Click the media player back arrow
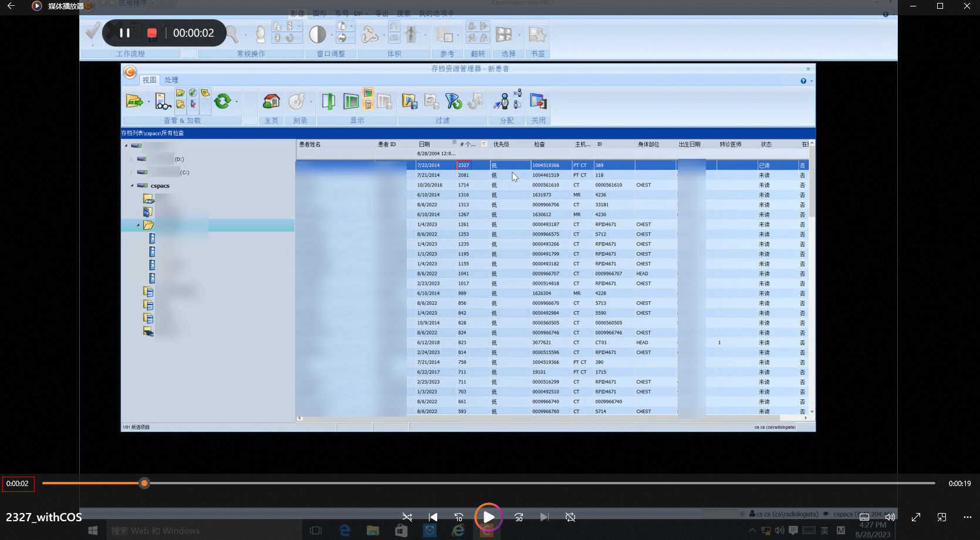 click(11, 6)
